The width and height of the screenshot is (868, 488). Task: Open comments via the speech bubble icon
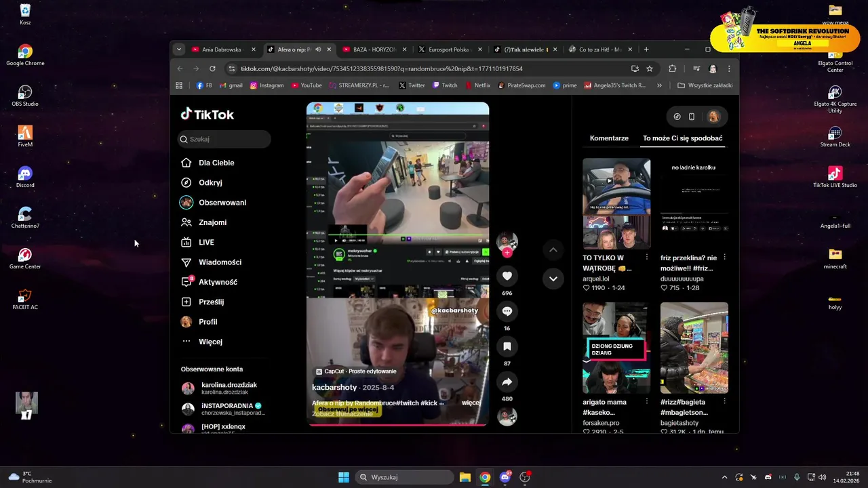(x=507, y=311)
